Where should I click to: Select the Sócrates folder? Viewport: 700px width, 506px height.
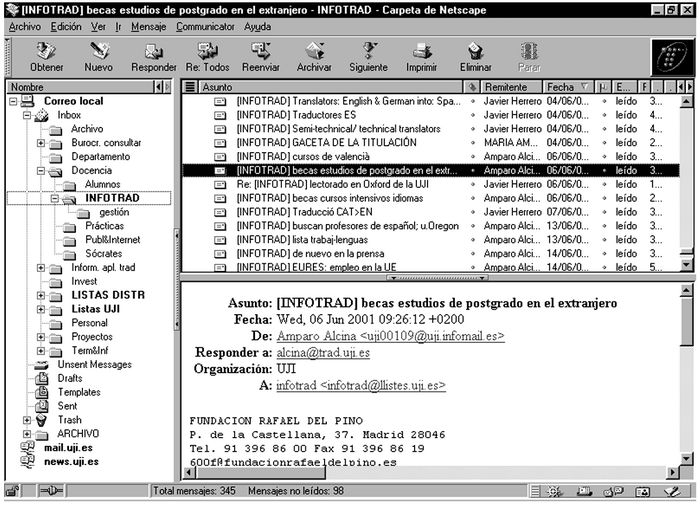104,254
